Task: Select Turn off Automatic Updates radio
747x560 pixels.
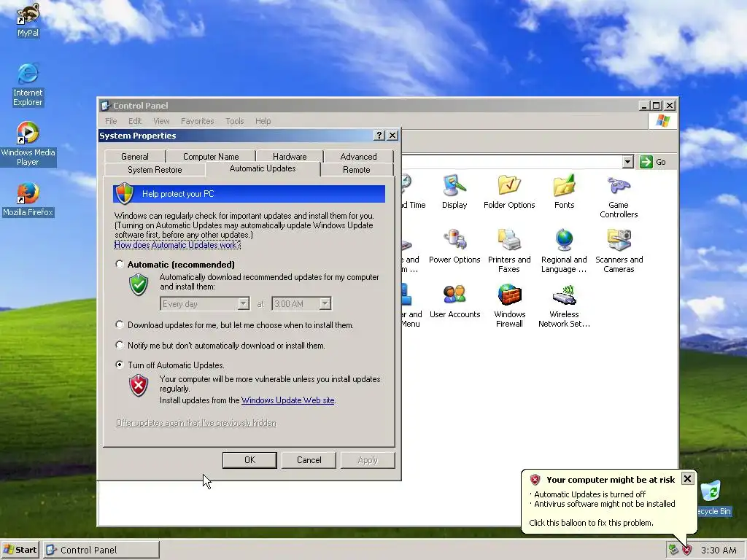Action: (x=120, y=365)
